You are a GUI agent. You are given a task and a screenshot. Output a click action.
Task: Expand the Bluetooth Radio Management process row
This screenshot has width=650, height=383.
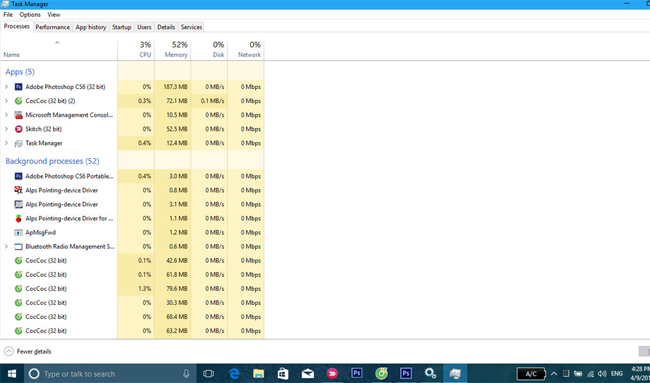6,247
